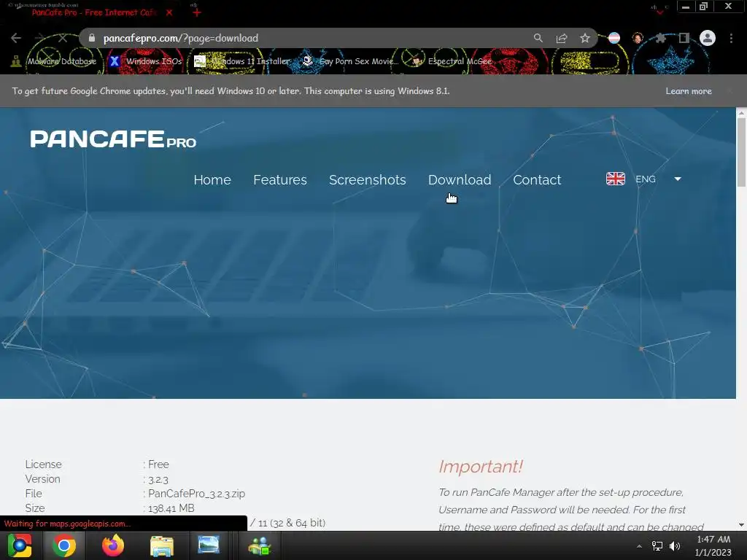
Task: Open the Windows ISOs bookmark
Action: [145, 61]
